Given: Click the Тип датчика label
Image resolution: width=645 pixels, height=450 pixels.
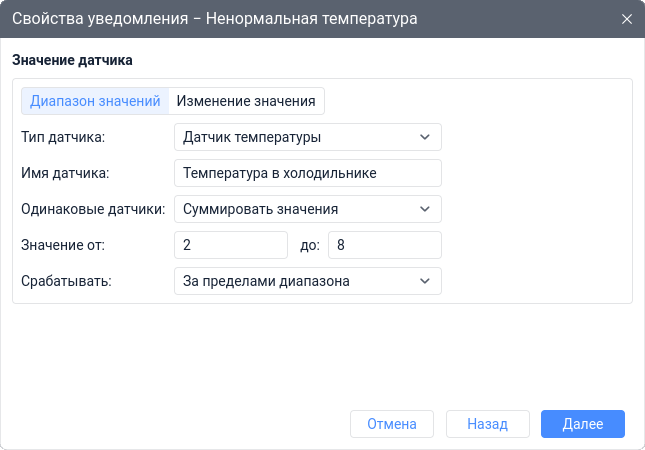Looking at the screenshot, I should (x=63, y=137).
